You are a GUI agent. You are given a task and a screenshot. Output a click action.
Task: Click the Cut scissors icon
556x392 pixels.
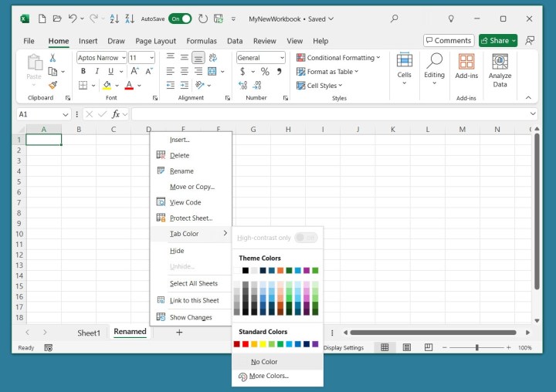tap(53, 58)
